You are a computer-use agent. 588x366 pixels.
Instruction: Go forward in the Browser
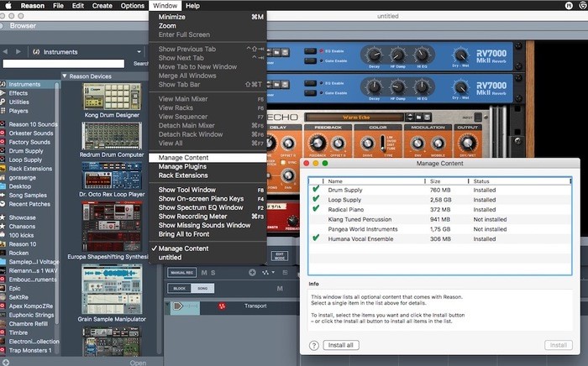[x=18, y=52]
